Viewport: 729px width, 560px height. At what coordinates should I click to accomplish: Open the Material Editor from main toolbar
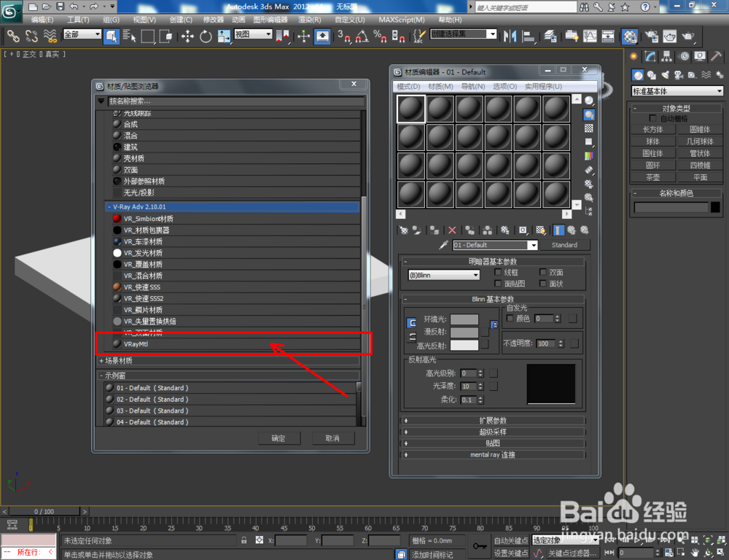(630, 36)
